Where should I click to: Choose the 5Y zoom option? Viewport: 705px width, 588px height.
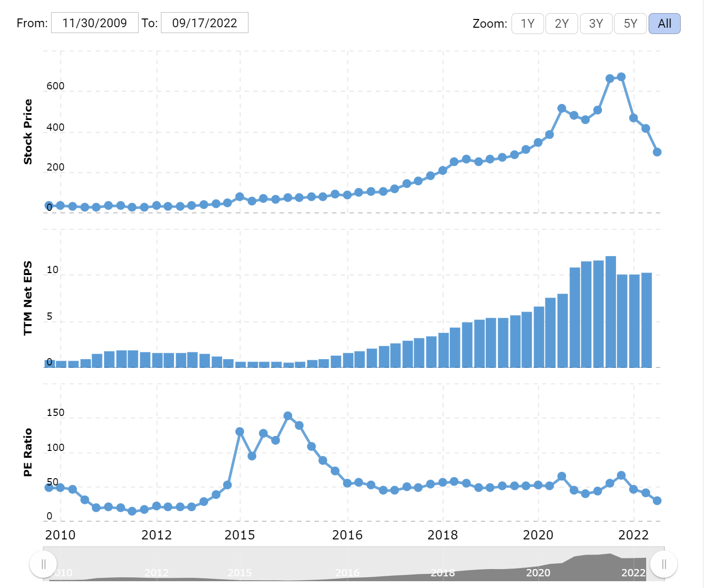(630, 24)
